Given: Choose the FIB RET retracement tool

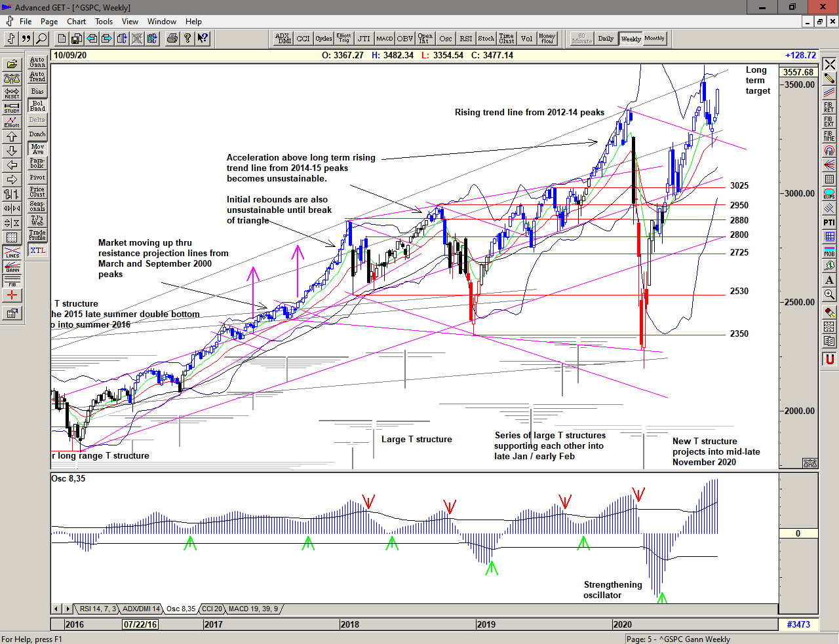Looking at the screenshot, I should point(829,107).
